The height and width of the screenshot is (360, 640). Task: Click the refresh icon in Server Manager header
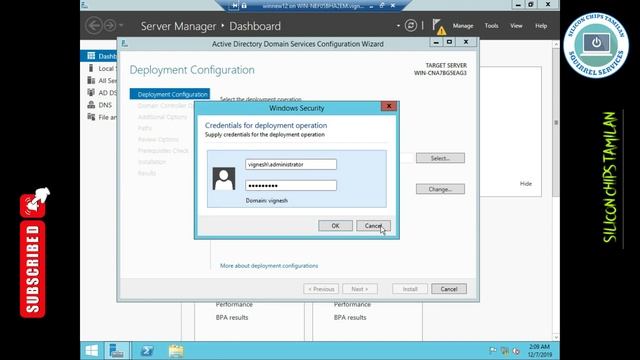point(411,26)
